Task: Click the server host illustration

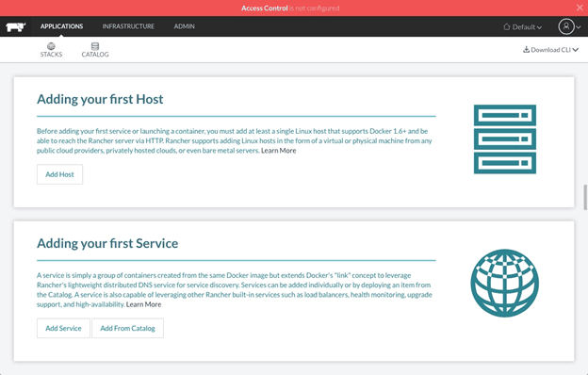Action: coord(505,139)
